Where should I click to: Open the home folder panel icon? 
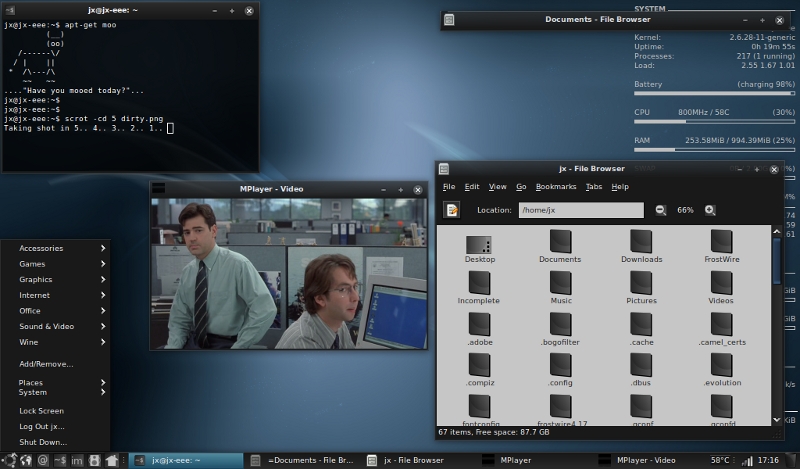112,460
